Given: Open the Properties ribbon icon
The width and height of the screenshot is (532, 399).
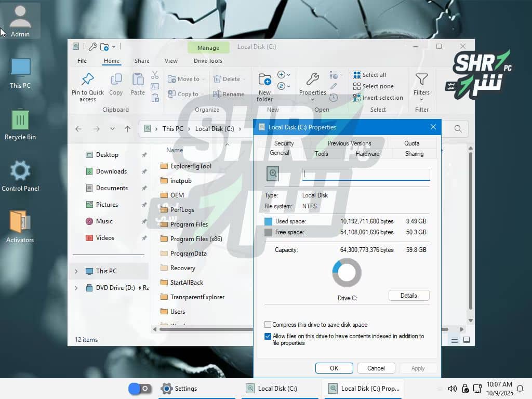Looking at the screenshot, I should [x=312, y=79].
